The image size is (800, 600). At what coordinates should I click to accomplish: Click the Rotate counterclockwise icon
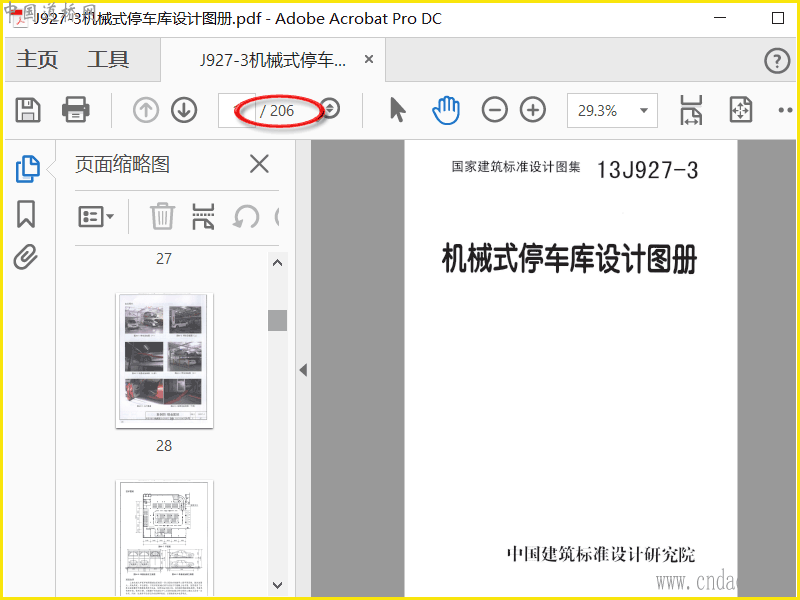246,216
